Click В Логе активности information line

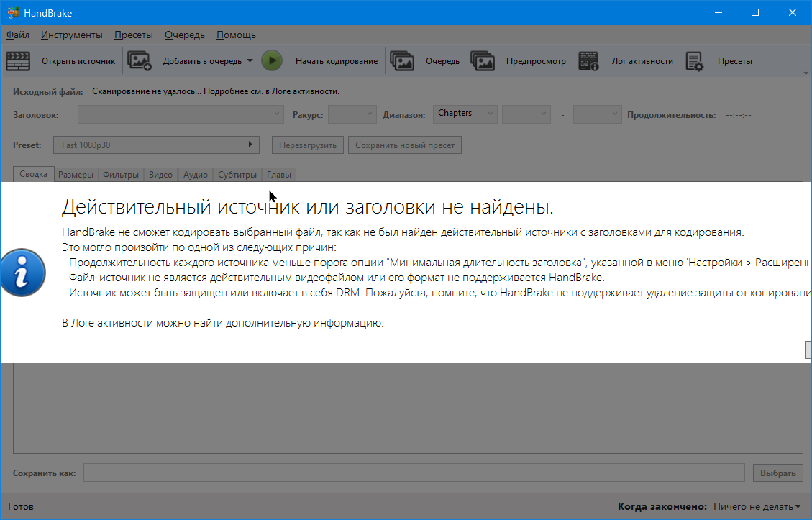tap(223, 323)
